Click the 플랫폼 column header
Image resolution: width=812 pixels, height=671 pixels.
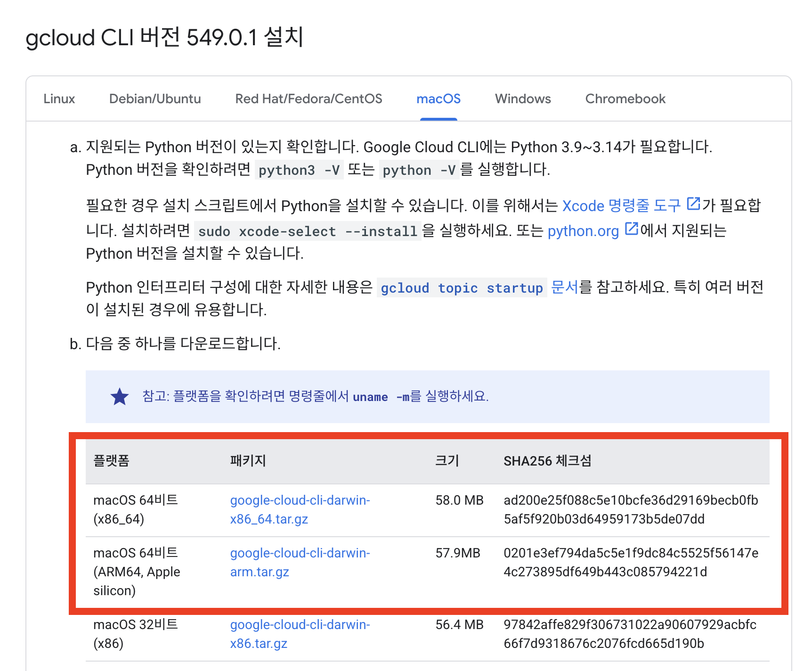112,461
